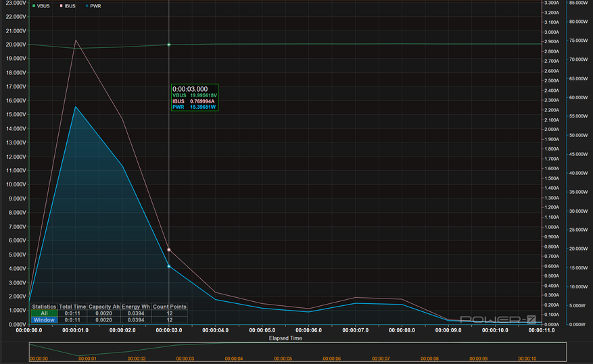Click the PWR power peak at one second
Screen dimensions: 593x364
pos(76,107)
